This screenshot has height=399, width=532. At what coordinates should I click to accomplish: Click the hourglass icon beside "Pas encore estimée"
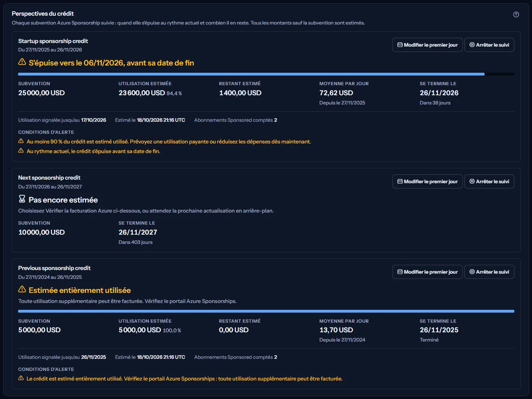click(22, 199)
